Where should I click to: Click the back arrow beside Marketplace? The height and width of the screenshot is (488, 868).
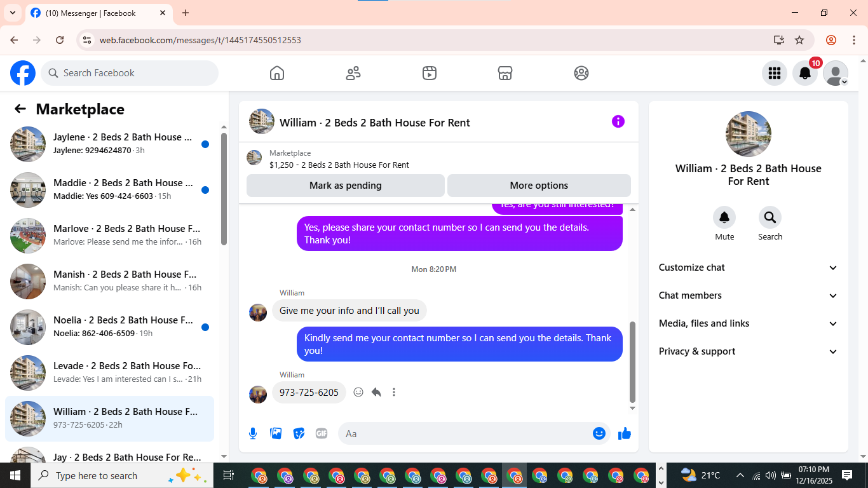tap(20, 109)
